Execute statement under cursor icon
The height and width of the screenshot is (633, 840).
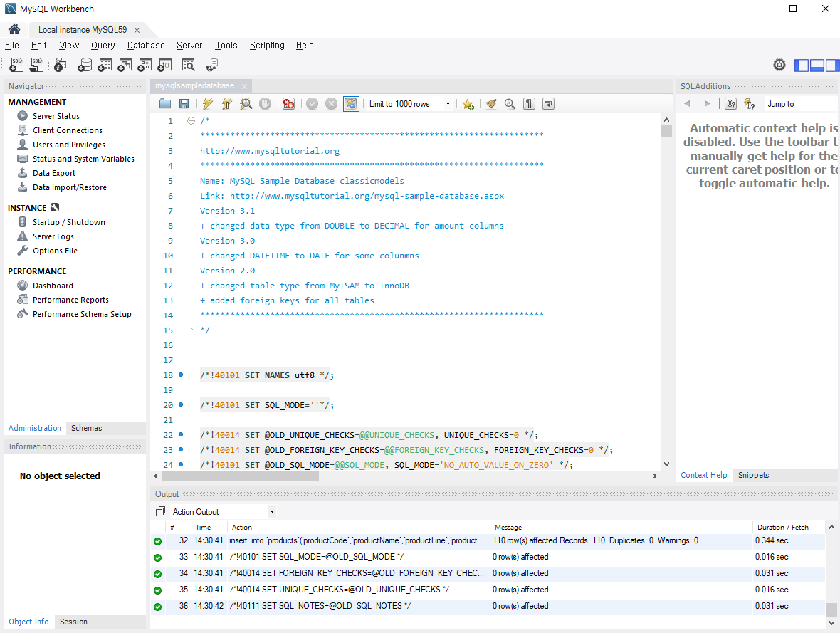(226, 104)
